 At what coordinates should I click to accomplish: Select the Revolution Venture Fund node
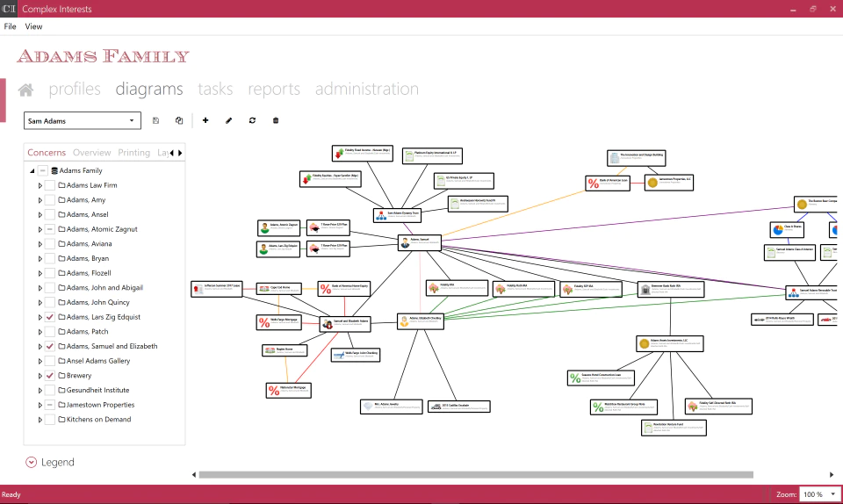tap(674, 428)
